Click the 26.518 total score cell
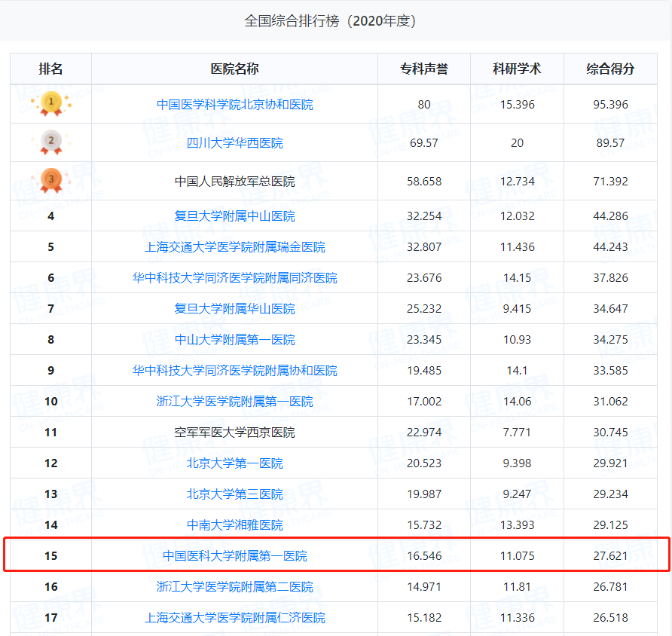 tap(610, 618)
